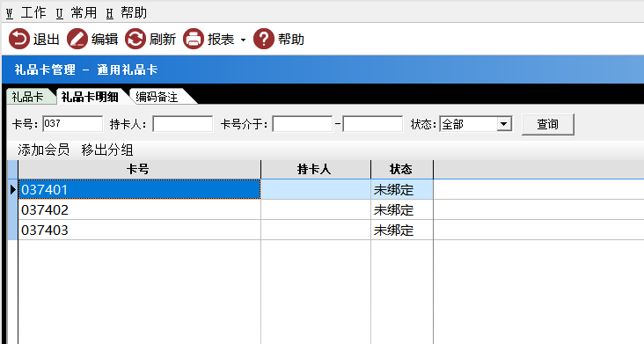Select the 礼品卡明细 tab
Image resolution: width=644 pixels, height=344 pixels.
pos(90,97)
